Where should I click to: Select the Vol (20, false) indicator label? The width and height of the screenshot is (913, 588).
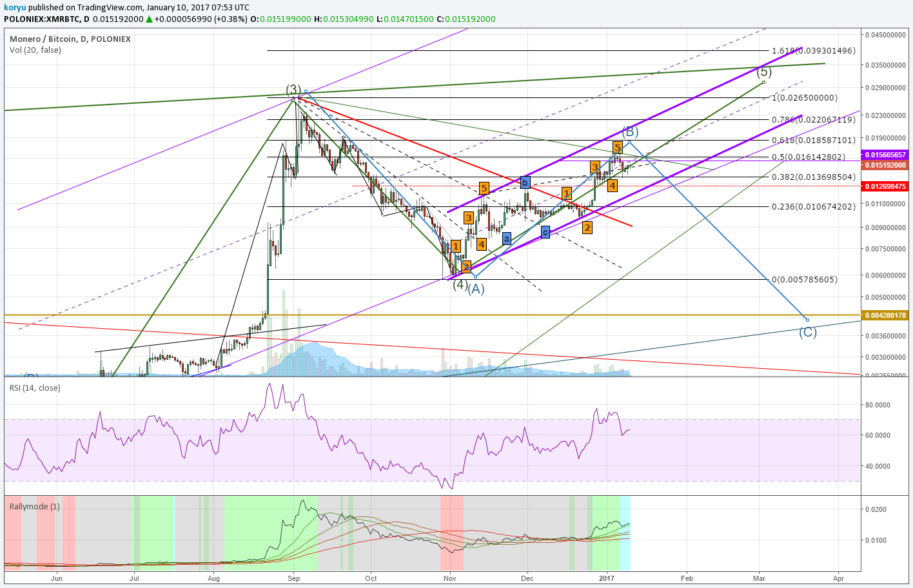35,50
